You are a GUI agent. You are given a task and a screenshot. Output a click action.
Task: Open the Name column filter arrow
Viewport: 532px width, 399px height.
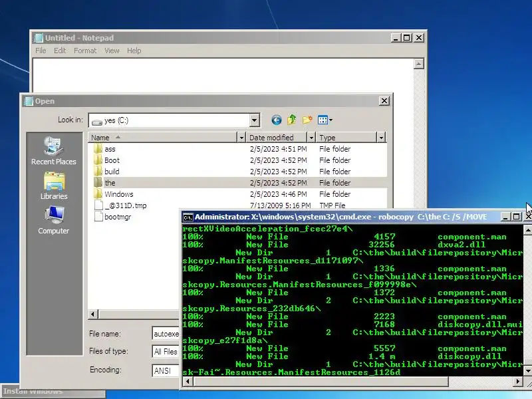click(241, 138)
